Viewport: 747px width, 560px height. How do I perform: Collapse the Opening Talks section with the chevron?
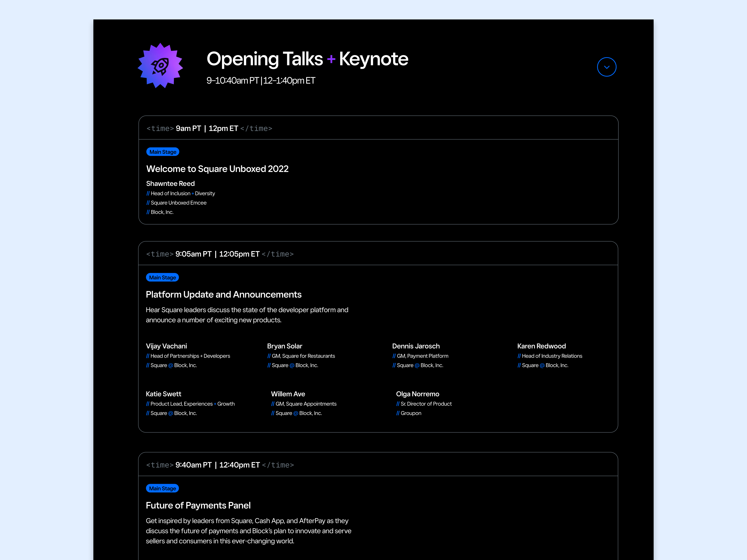tap(607, 67)
